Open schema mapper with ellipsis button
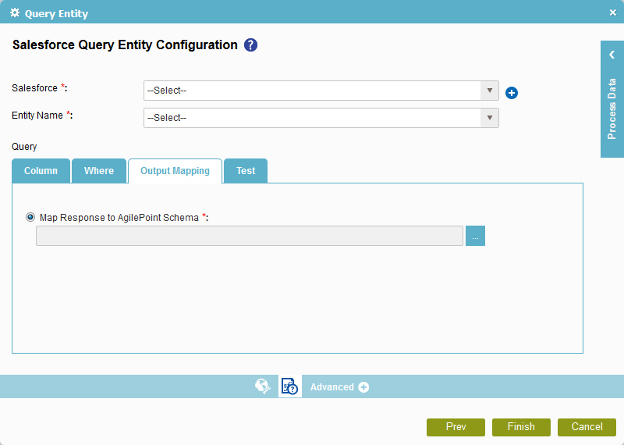This screenshot has height=445, width=624. (x=475, y=236)
